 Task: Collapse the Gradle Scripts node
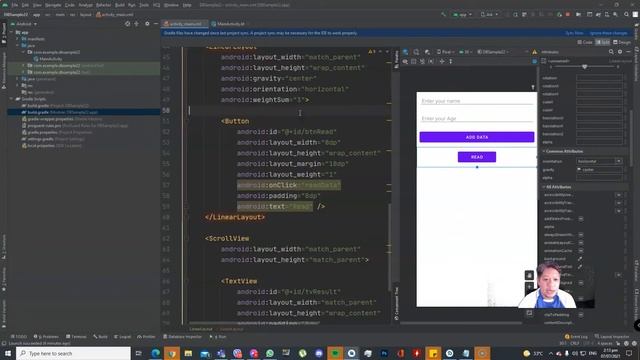pos(12,99)
